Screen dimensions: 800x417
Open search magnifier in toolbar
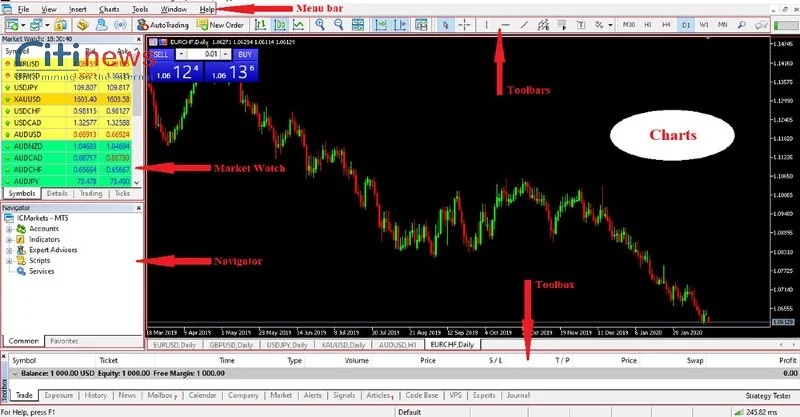click(x=742, y=24)
